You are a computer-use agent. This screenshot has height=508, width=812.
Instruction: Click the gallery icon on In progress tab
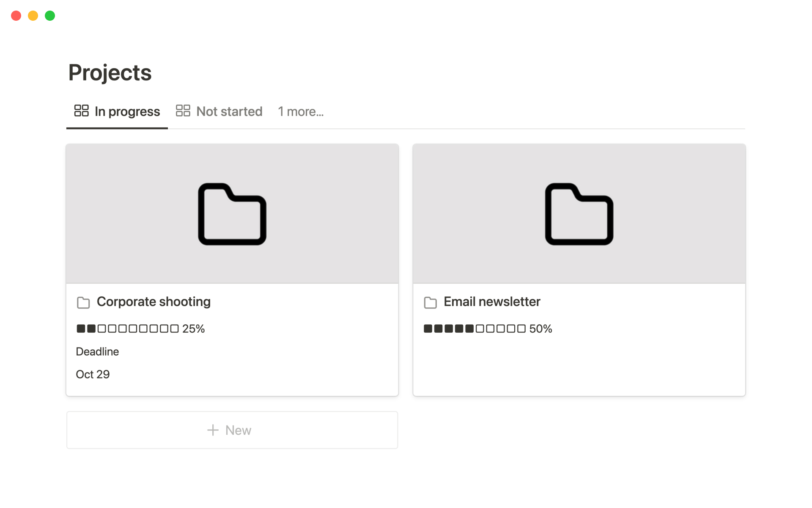(81, 111)
